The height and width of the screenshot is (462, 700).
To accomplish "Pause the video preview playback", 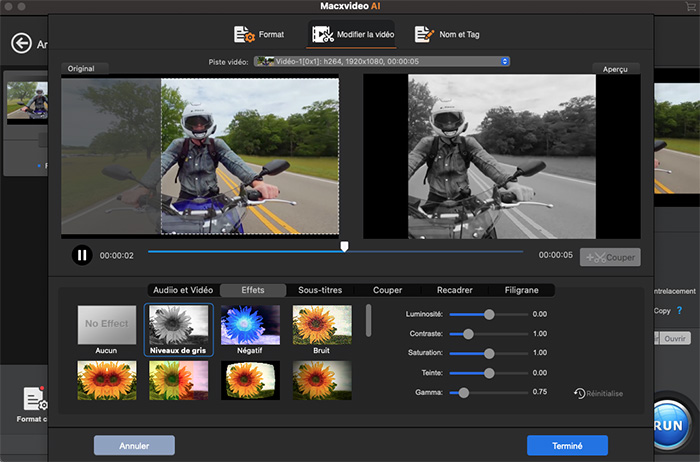I will click(81, 255).
